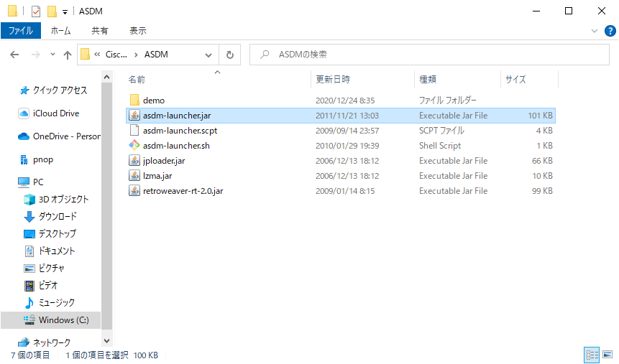The height and width of the screenshot is (364, 619).
Task: Click the navigation pane scroll down arrow
Action: click(106, 341)
